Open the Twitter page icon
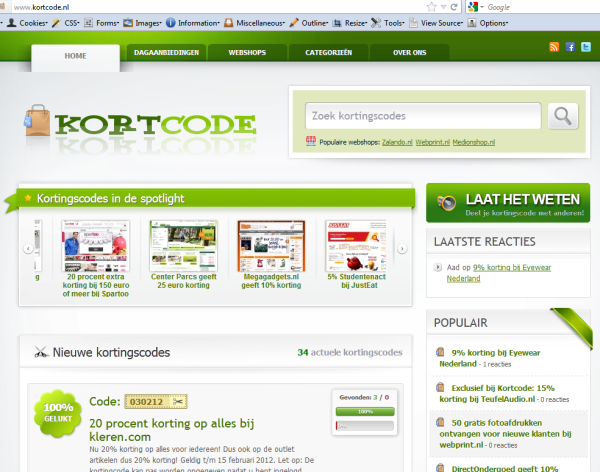This screenshot has height=472, width=600. [x=586, y=47]
